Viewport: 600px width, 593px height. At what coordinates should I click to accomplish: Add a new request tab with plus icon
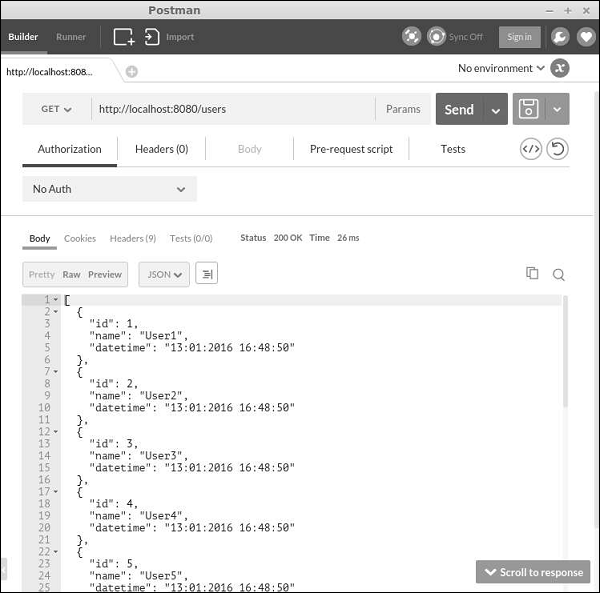pyautogui.click(x=132, y=72)
